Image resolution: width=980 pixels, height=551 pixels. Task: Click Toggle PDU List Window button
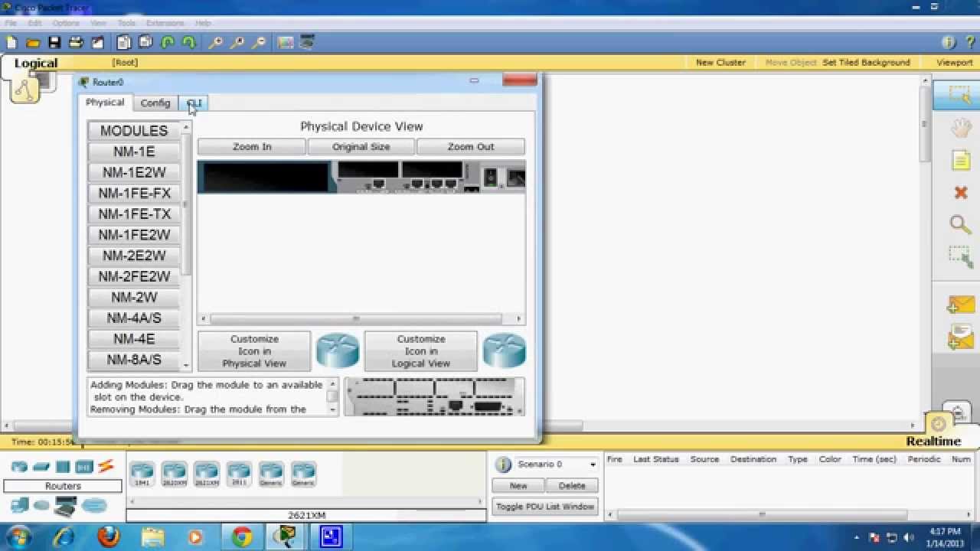[545, 507]
